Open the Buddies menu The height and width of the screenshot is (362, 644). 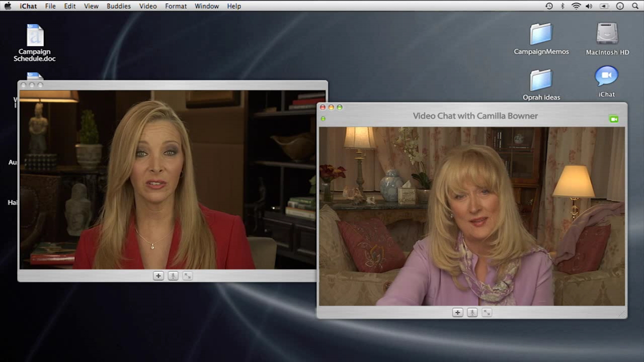pos(119,6)
